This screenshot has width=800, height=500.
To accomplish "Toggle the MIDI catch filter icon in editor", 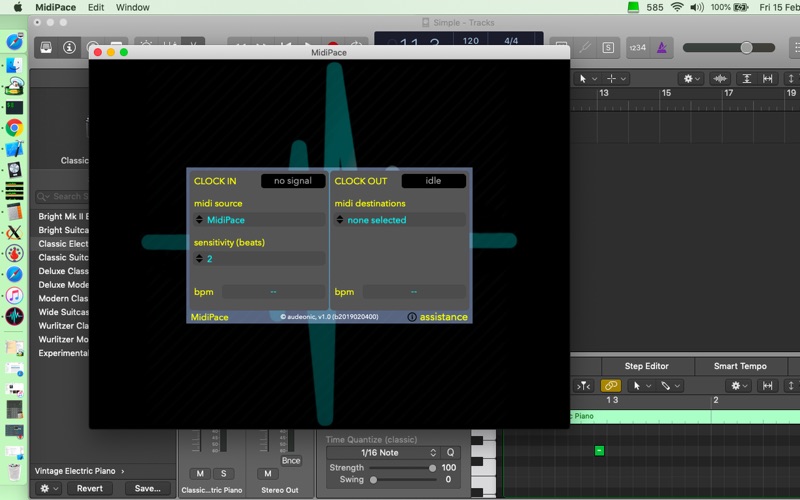I will coord(583,386).
